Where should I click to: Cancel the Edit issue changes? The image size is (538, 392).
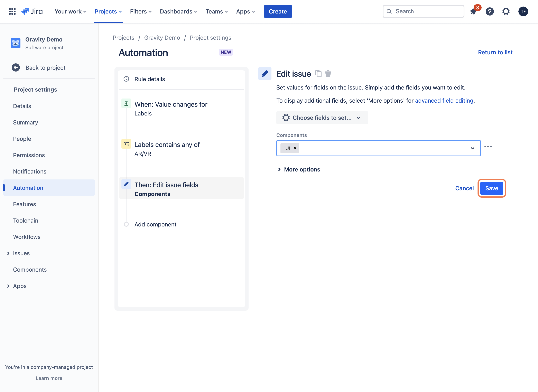click(464, 188)
